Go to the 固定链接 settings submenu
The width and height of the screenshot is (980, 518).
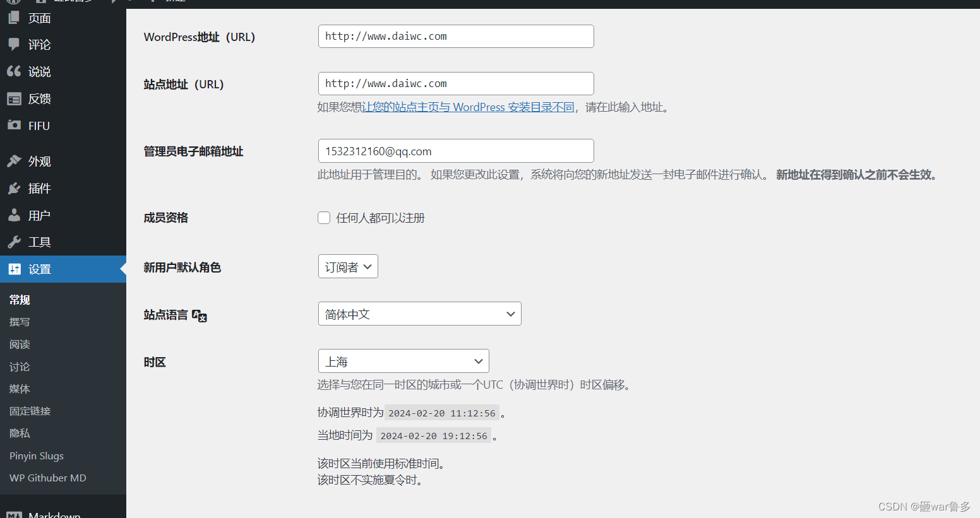point(30,411)
